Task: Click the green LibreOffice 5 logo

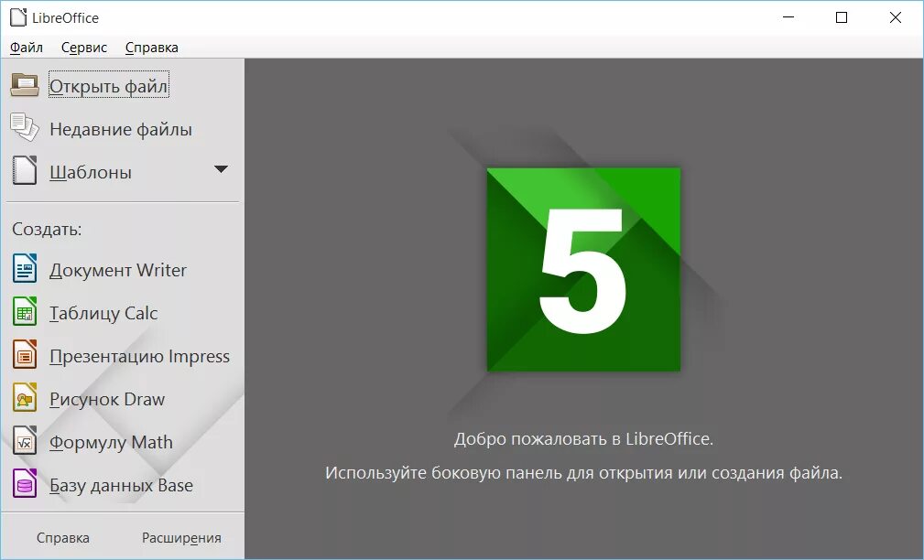Action: click(583, 270)
